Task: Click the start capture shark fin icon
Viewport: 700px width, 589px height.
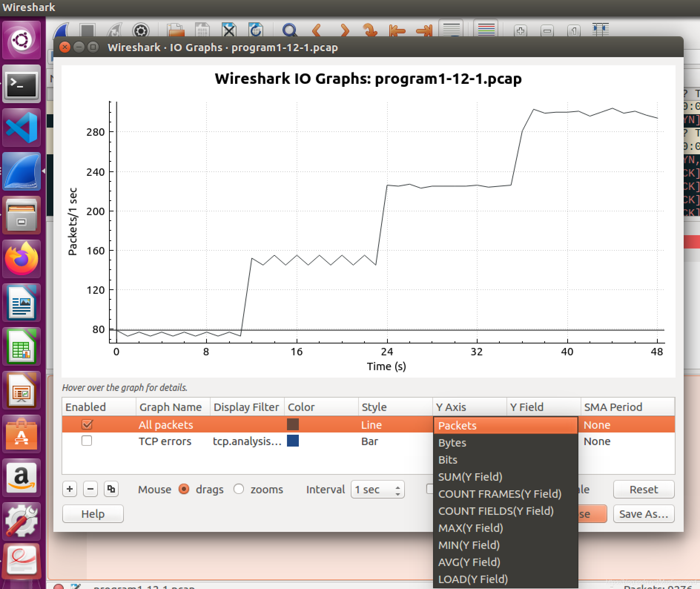Action: coord(62,30)
